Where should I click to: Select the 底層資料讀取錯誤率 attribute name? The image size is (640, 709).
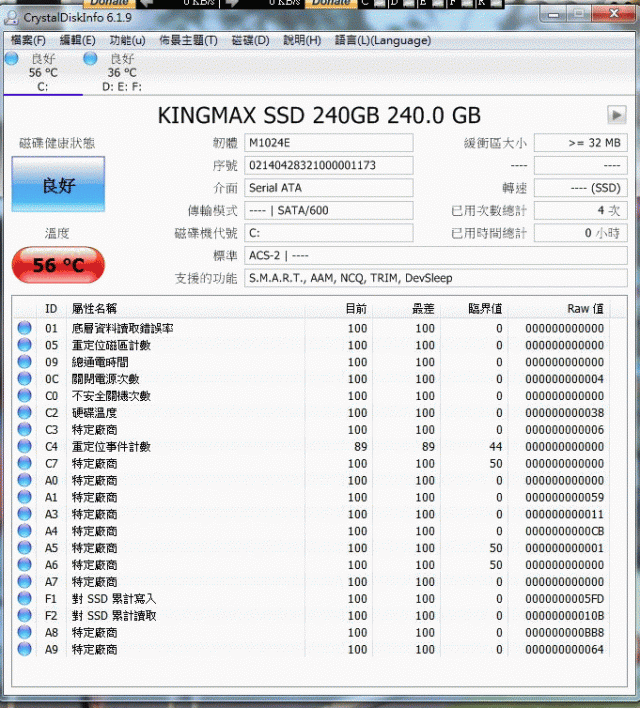123,328
